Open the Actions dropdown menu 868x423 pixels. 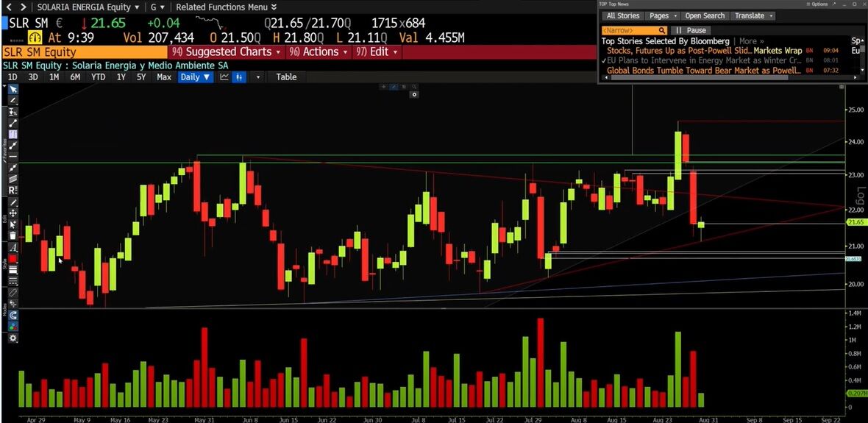tap(319, 52)
